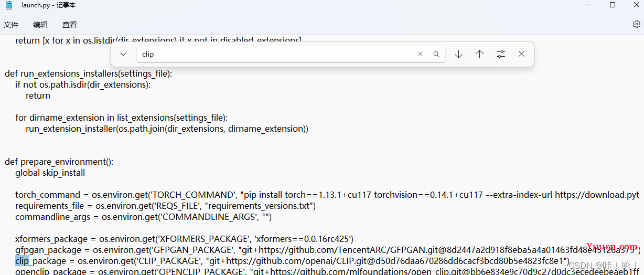Expand the replace chevron in find bar
644x275 pixels.
tap(123, 54)
